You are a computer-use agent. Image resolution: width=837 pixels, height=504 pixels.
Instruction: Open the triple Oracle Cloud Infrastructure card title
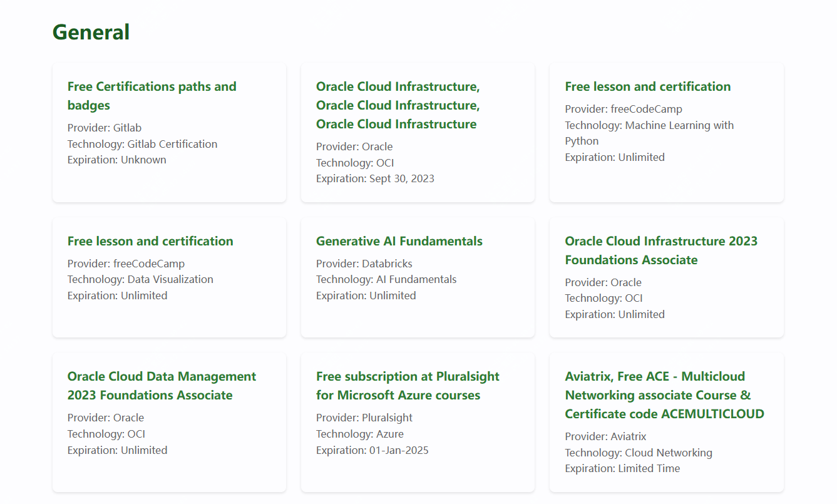(x=398, y=105)
